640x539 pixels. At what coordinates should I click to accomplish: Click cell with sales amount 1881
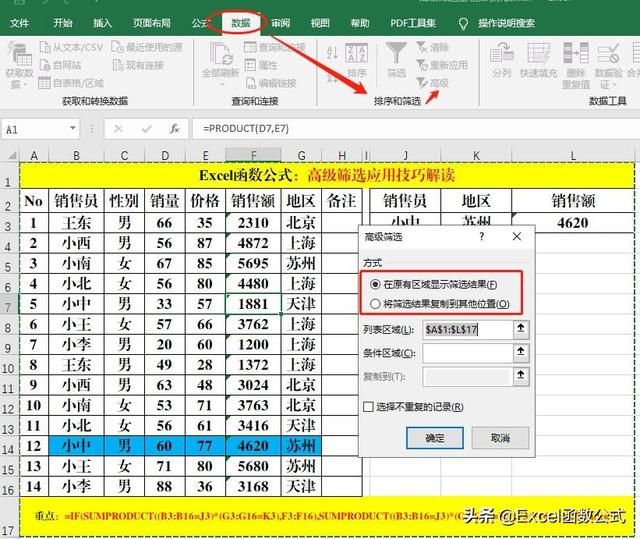click(253, 304)
